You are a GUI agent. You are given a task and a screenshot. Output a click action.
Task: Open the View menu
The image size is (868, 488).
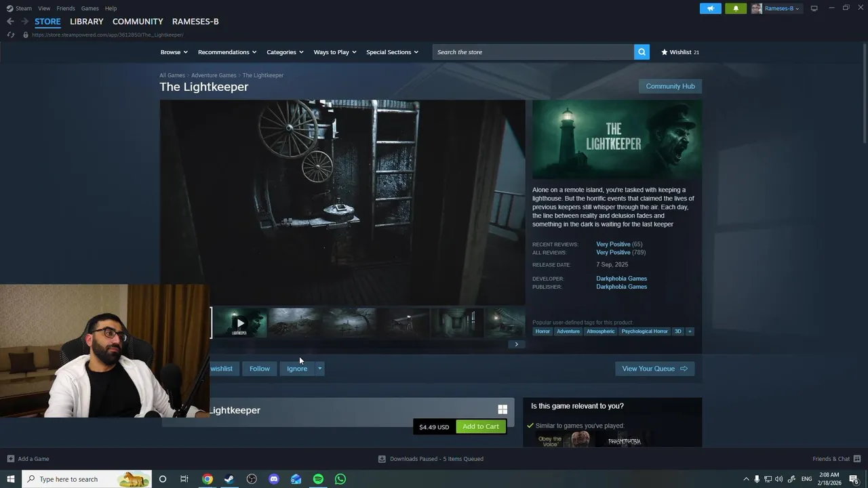[x=44, y=8]
